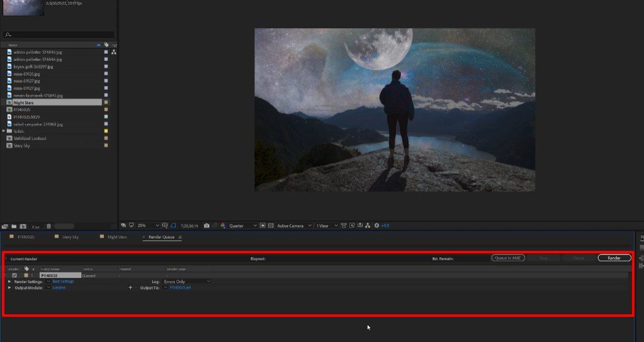Open the Output To dropdown arrow
644x342 pixels.
166,288
